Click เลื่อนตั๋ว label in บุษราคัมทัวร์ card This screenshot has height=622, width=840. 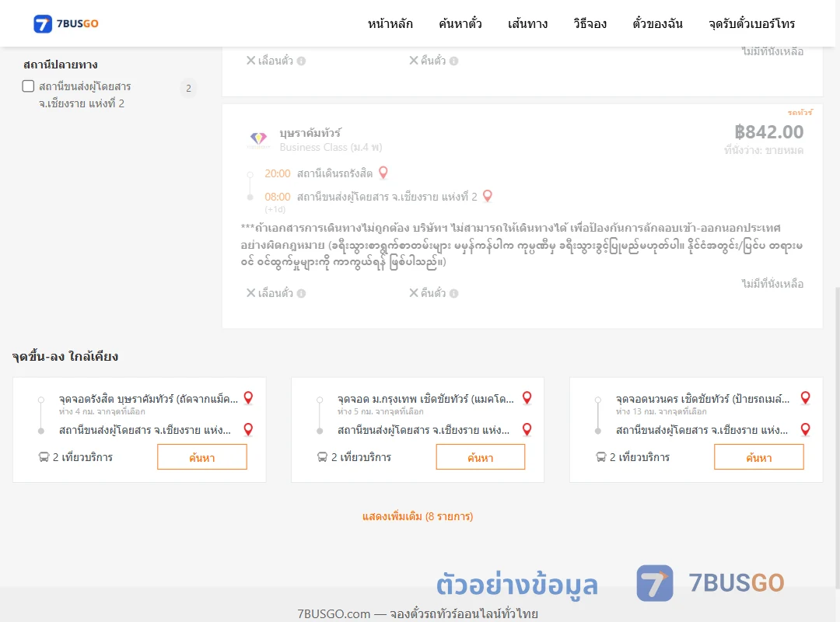[275, 293]
